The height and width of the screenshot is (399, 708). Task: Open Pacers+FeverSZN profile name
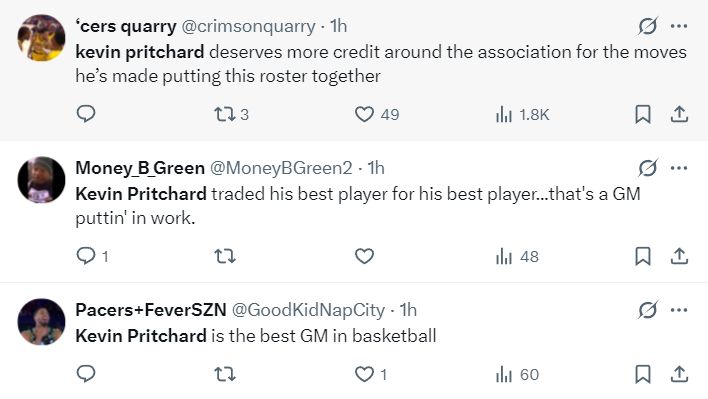tap(151, 310)
